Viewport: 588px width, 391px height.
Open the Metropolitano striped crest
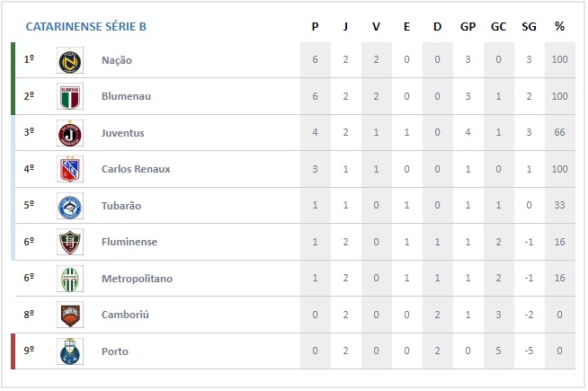coord(70,279)
